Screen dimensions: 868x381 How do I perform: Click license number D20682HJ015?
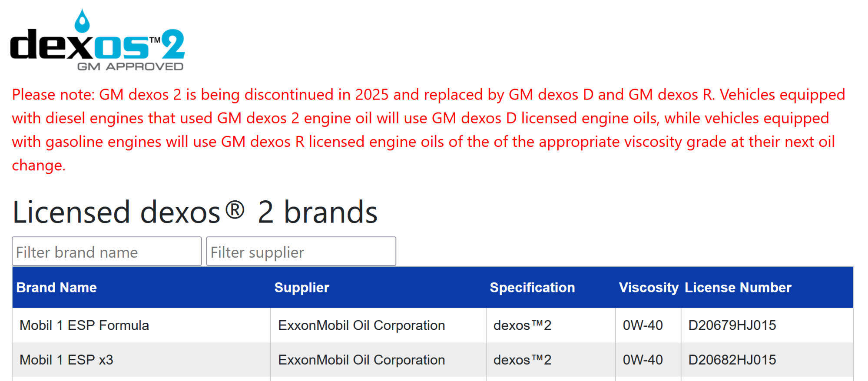pos(732,360)
